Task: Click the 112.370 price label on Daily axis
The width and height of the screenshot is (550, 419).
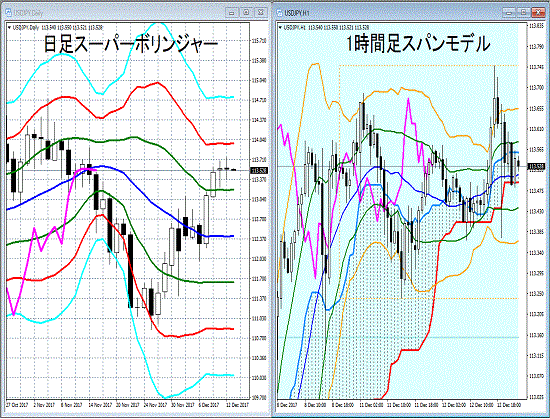Action: (259, 239)
